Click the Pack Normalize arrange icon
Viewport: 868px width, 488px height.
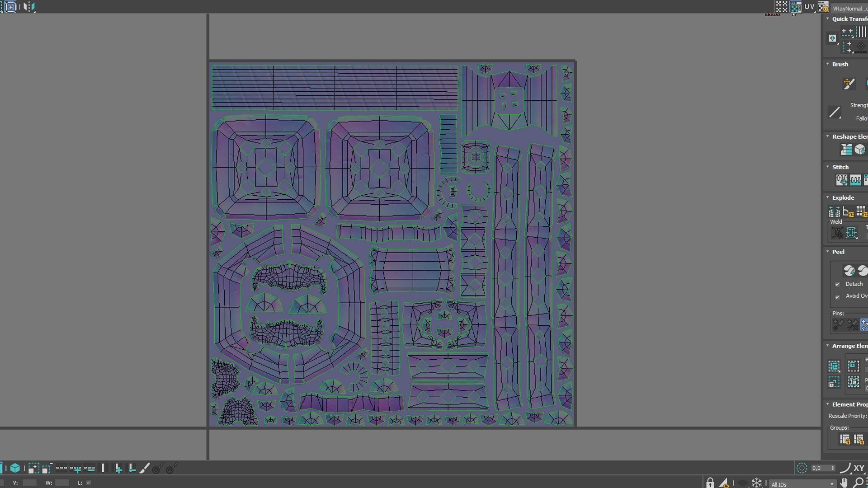[853, 366]
